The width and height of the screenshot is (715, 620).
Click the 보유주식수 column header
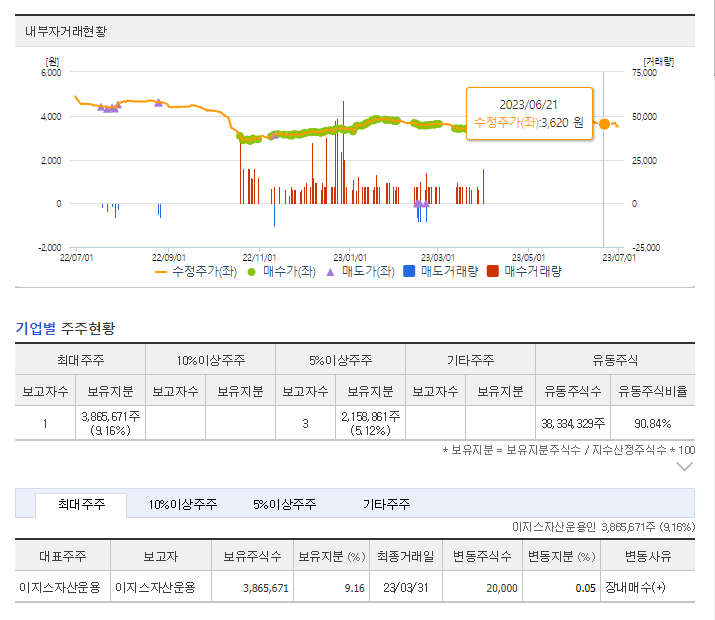click(x=252, y=556)
